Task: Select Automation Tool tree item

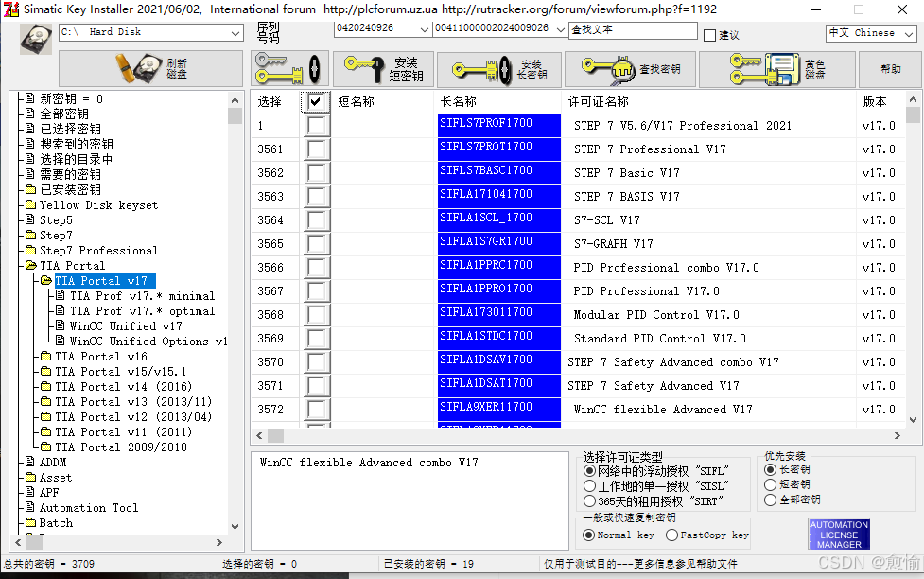Action: [88, 508]
